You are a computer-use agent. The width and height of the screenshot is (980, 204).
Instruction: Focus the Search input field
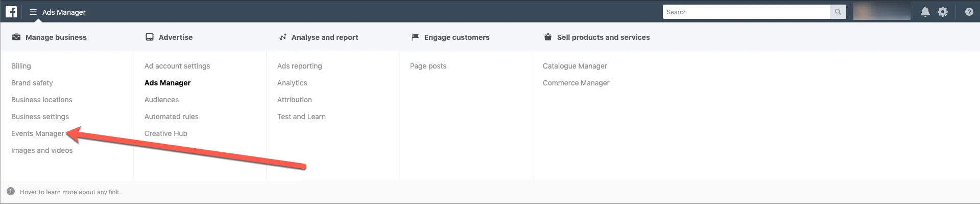pos(746,12)
